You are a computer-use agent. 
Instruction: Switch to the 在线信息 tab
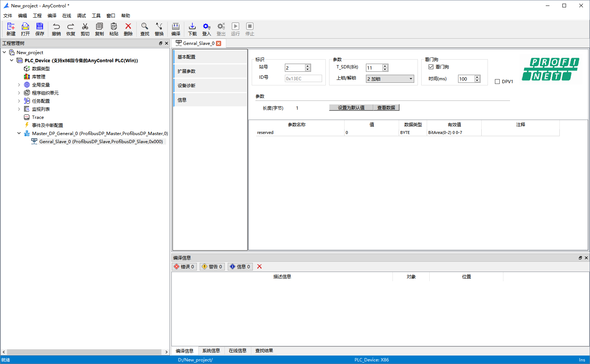coord(238,351)
